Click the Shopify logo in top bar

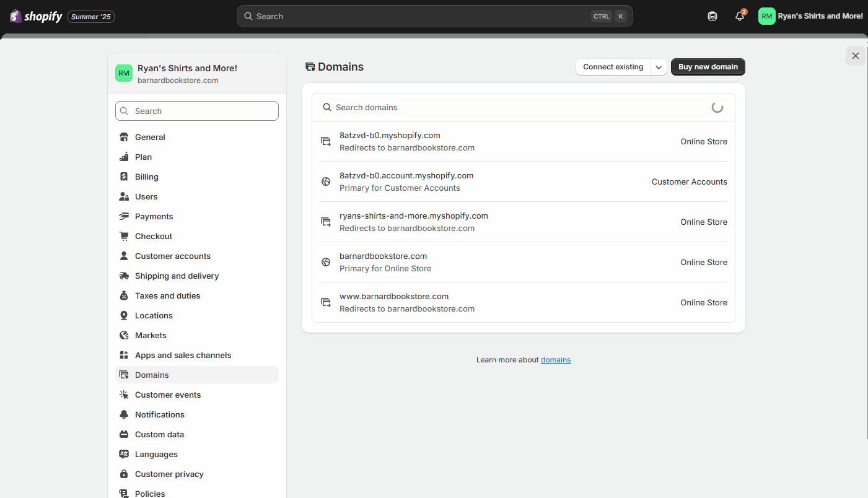tap(36, 16)
